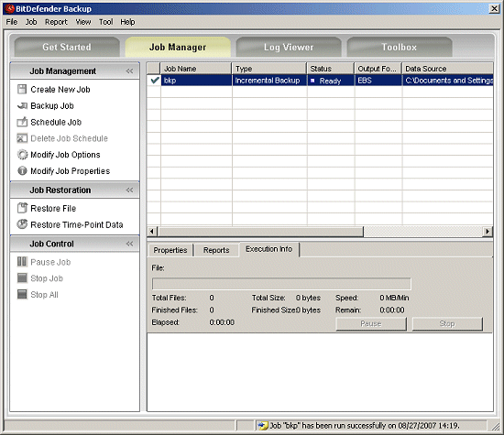
Task: Select the bkp job name cell
Action: click(196, 81)
